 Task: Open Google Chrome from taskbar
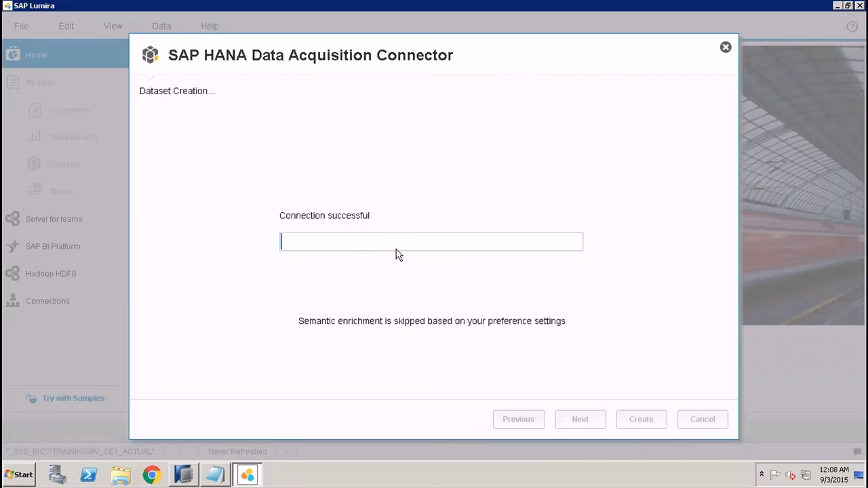151,474
